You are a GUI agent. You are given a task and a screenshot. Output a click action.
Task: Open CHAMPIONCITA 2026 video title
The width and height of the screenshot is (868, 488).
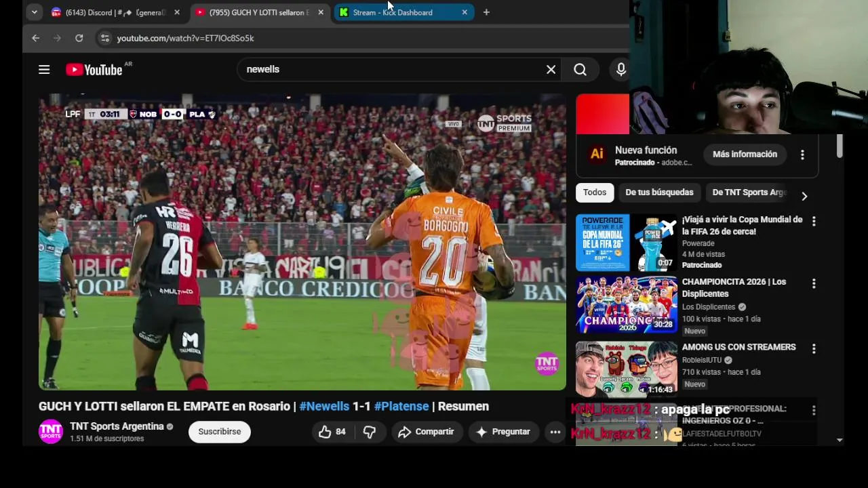tap(734, 288)
